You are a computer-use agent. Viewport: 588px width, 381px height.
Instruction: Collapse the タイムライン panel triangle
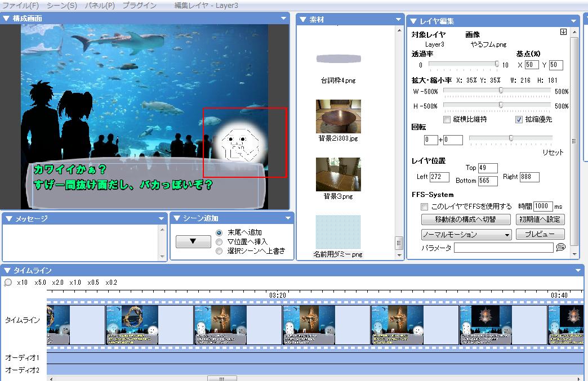click(7, 270)
